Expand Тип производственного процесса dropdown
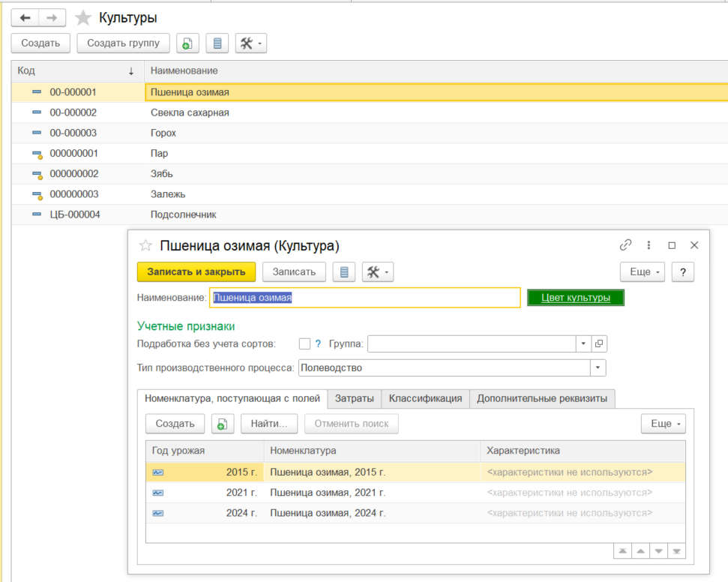728x582 pixels. click(598, 367)
